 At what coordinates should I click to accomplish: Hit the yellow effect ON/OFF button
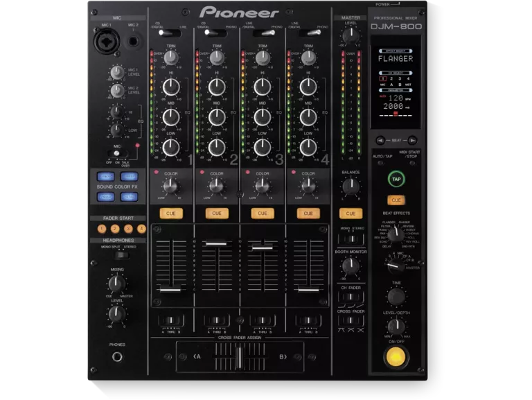click(396, 357)
